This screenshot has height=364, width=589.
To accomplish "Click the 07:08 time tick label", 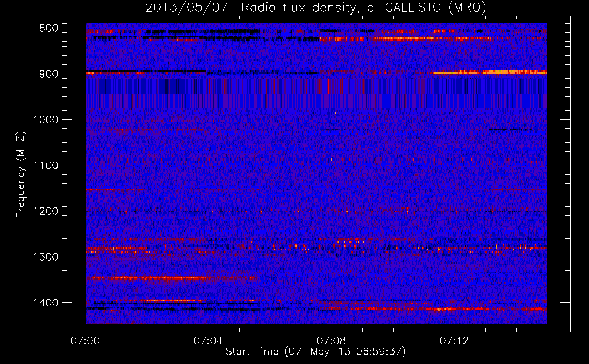I will tap(331, 341).
